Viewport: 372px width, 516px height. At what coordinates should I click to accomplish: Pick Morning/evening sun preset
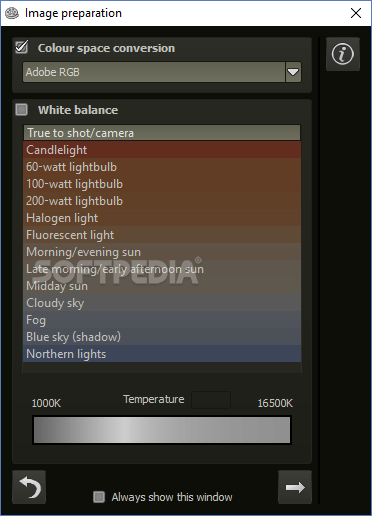[x=162, y=252]
